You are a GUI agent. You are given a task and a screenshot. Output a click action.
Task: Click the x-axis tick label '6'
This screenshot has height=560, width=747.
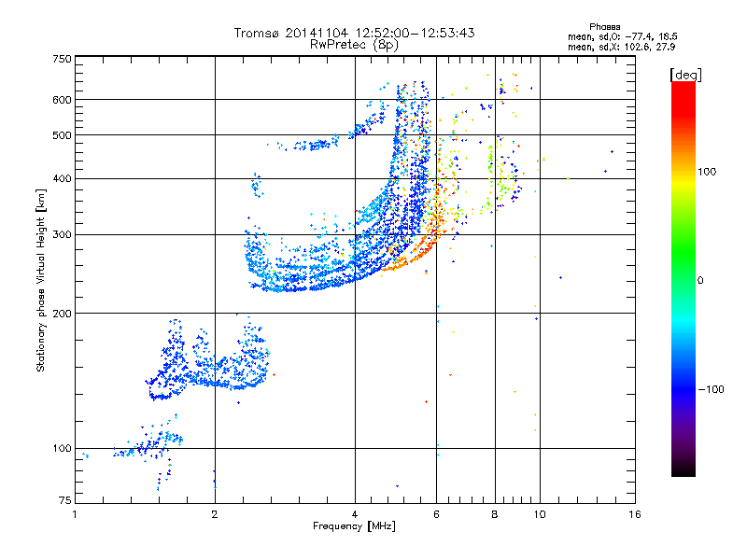pos(436,514)
